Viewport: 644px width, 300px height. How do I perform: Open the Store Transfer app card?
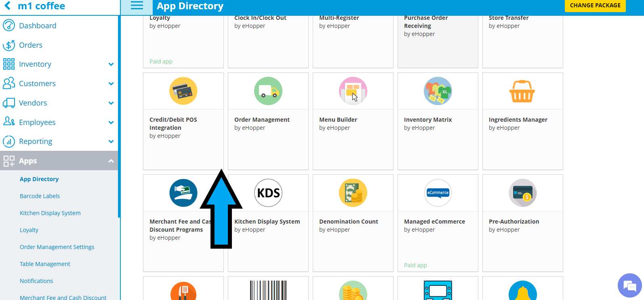tap(523, 42)
